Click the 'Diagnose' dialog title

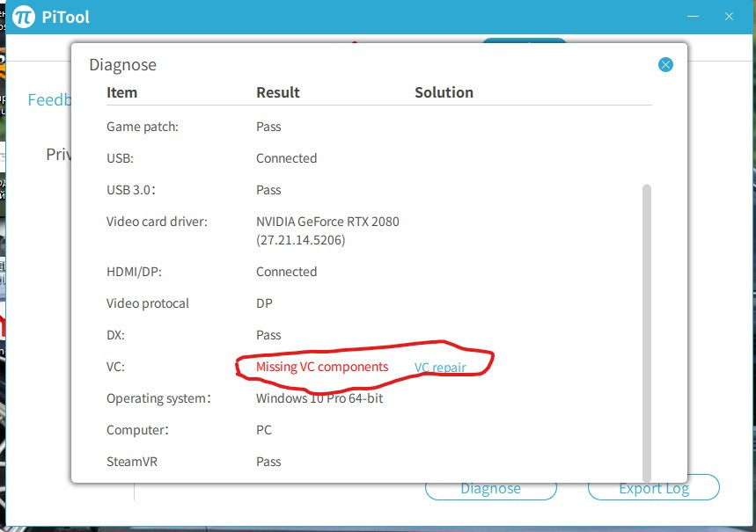122,64
